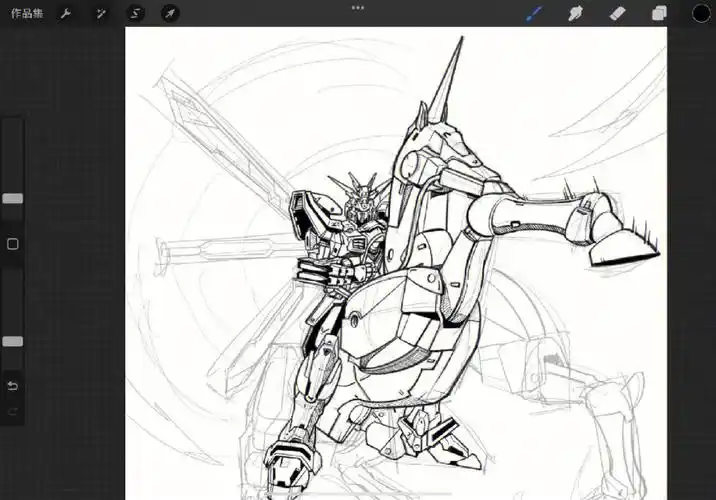Open the 作品集 gallery
This screenshot has width=716, height=500.
27,14
